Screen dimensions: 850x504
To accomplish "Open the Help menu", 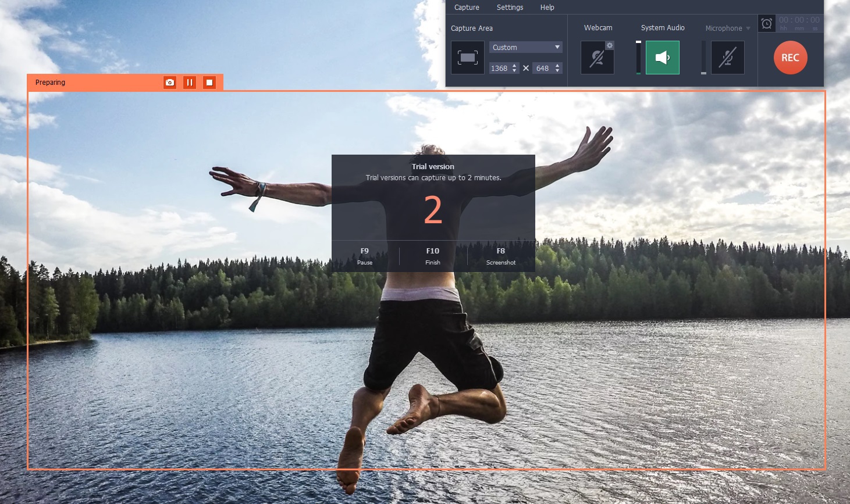I will click(546, 7).
